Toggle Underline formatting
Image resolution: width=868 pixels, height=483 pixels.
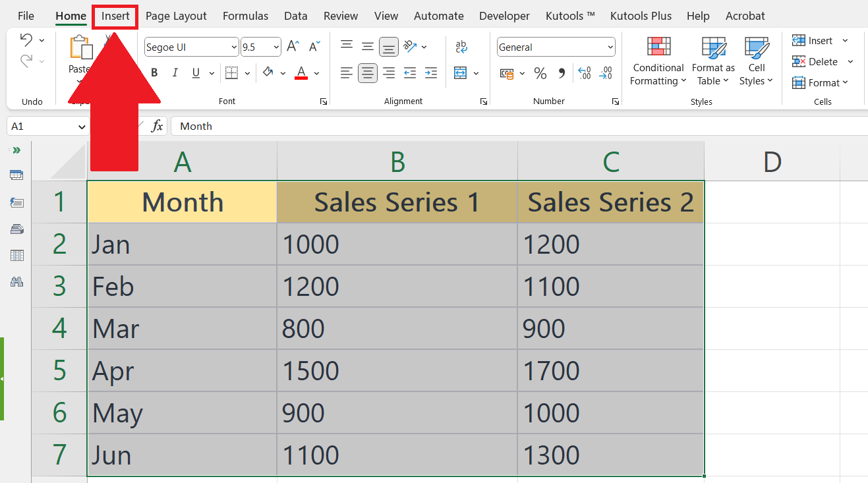[x=195, y=72]
